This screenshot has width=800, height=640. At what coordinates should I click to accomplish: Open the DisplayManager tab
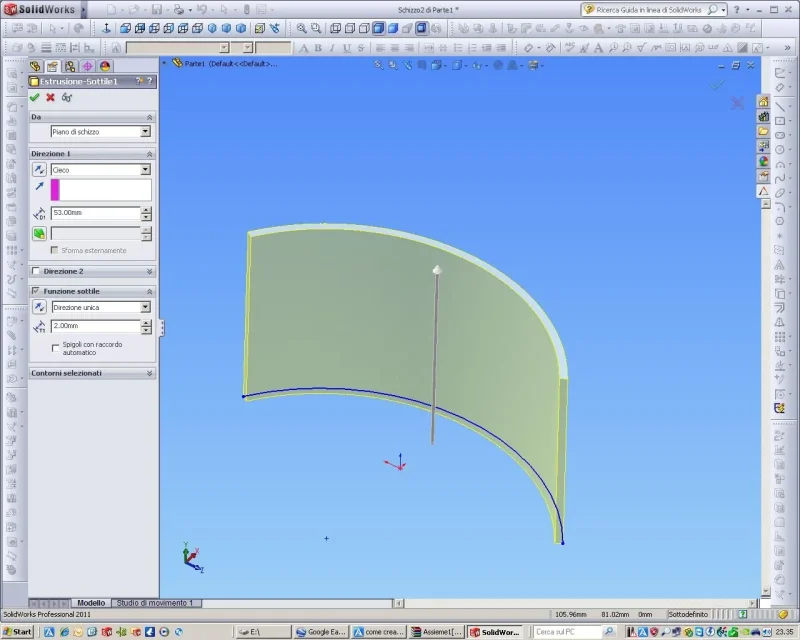(105, 66)
